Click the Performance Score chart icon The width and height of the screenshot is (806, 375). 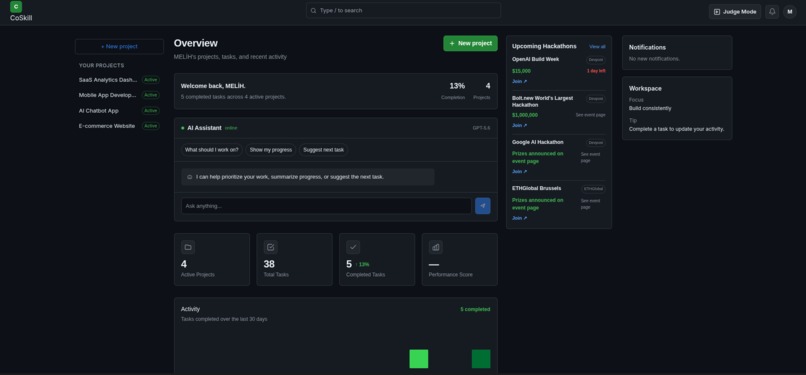pyautogui.click(x=435, y=247)
